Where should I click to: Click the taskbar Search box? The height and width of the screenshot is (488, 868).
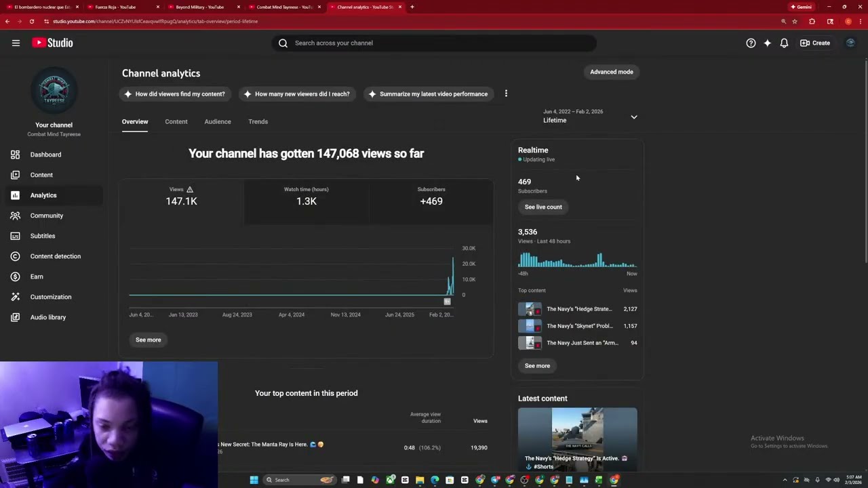299,480
